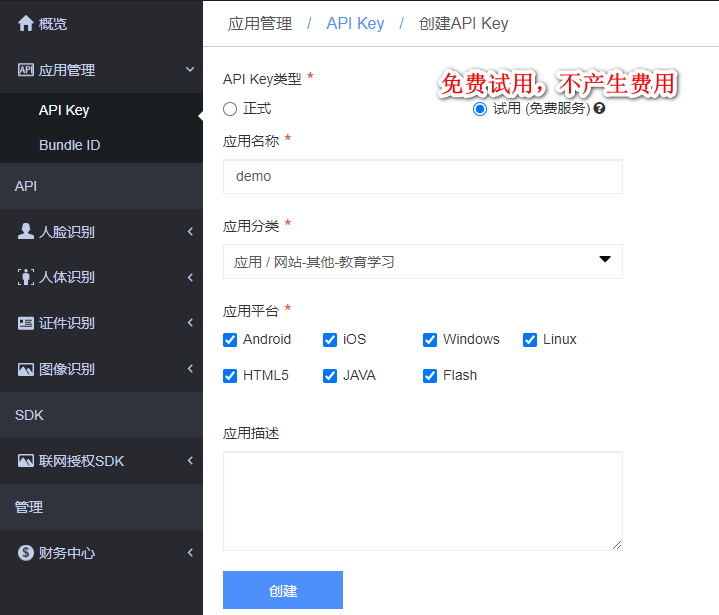Open the 应用分类 dropdown list
719x615 pixels.
coord(423,261)
